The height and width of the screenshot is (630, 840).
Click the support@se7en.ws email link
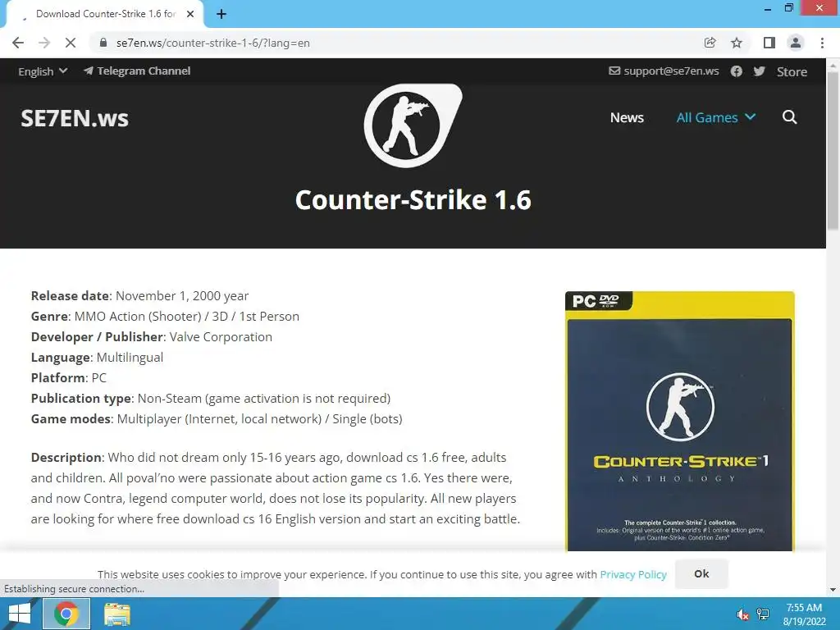pyautogui.click(x=664, y=71)
